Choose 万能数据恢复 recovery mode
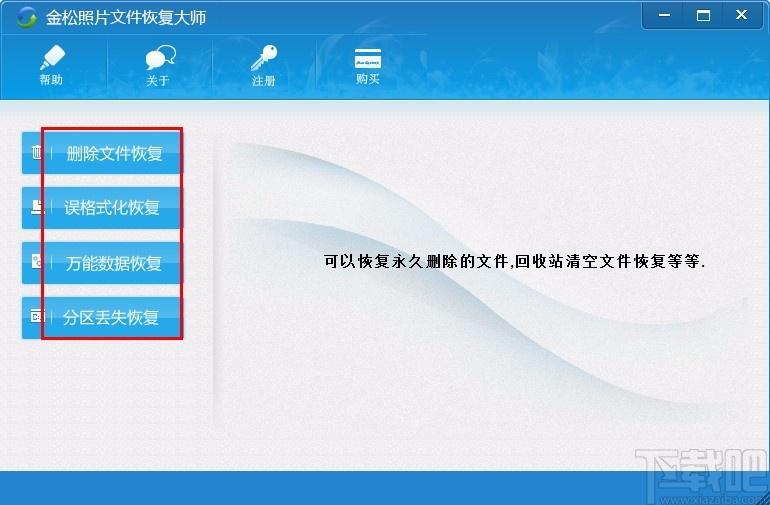770x505 pixels. (x=102, y=263)
